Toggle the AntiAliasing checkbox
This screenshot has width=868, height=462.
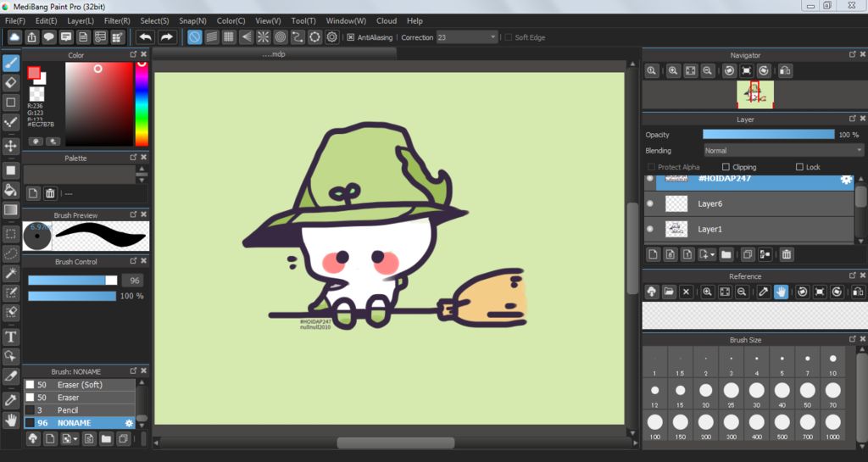point(350,37)
